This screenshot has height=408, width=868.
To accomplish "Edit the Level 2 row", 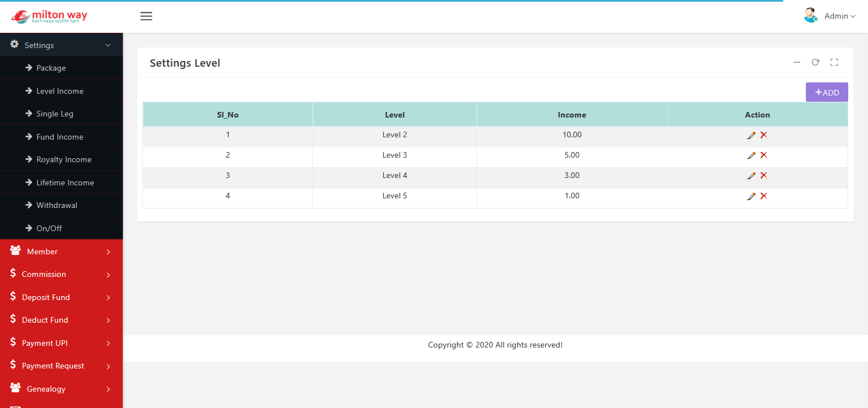I will pos(751,135).
